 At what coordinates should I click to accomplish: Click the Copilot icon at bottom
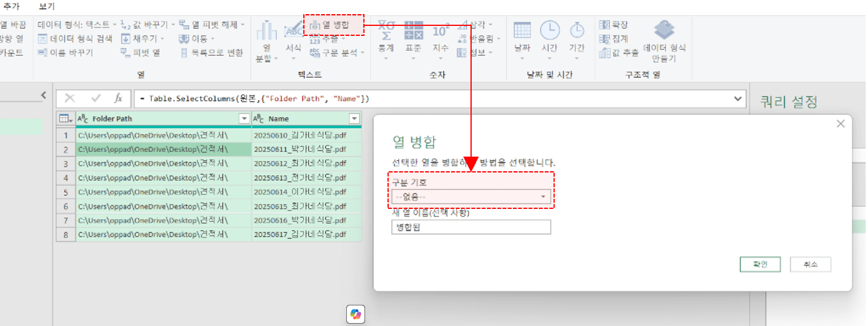click(x=356, y=314)
